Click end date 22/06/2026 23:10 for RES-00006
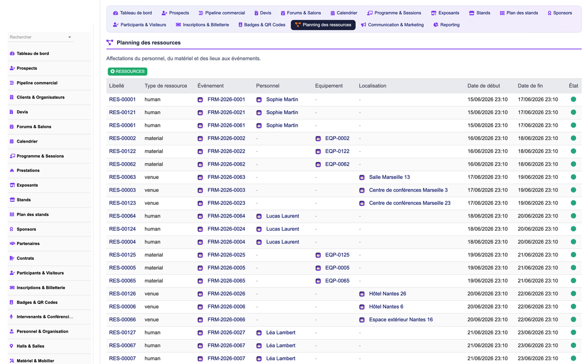 coord(538,307)
